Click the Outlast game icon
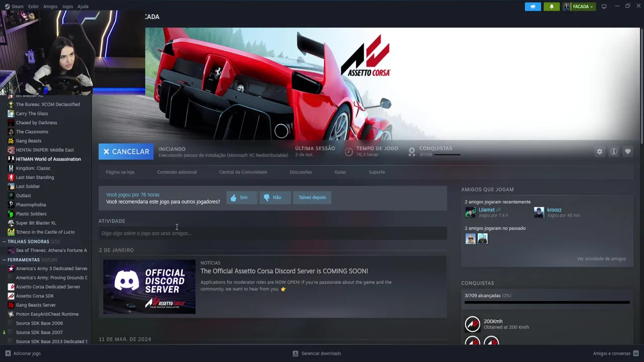Screen dimensions: 644x362 [x=11, y=196]
